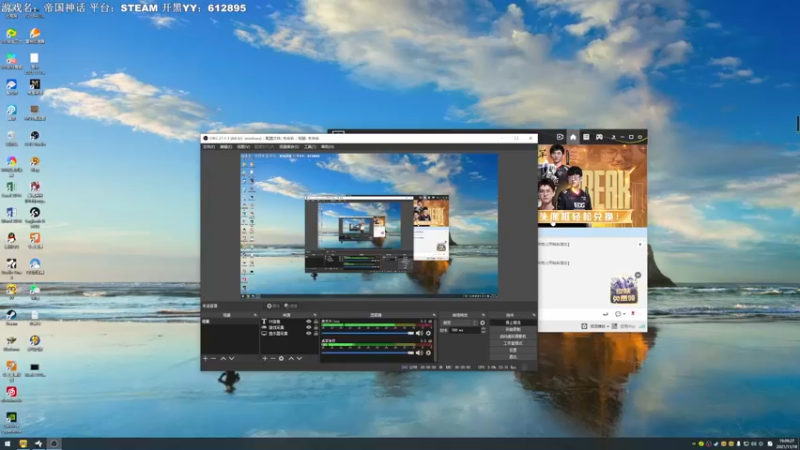Remove the selected scene with the minus icon
Screen dimensions: 800x450
tap(214, 359)
